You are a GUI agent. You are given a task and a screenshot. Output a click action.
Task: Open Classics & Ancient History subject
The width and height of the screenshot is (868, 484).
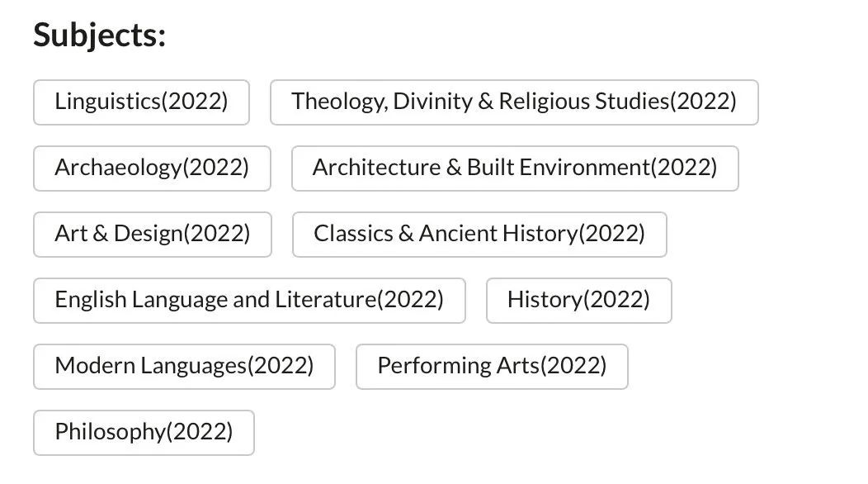click(479, 235)
